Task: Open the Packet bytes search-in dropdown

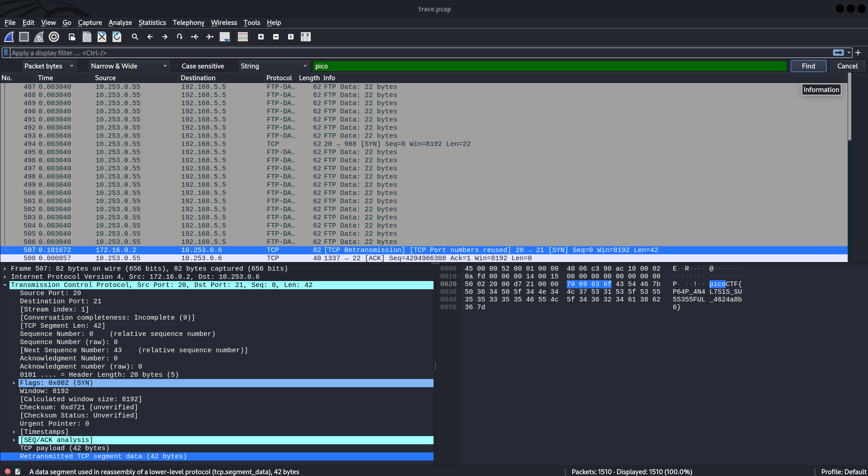Action: (x=49, y=66)
